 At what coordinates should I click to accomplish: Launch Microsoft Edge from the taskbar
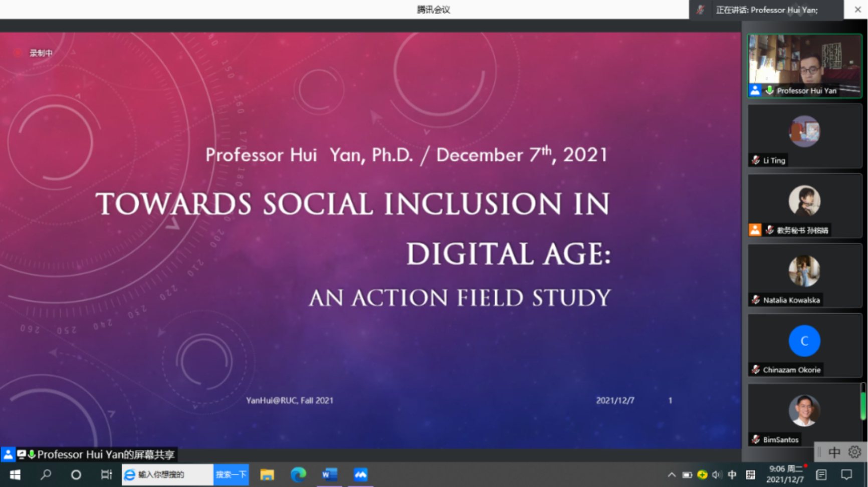coord(298,474)
